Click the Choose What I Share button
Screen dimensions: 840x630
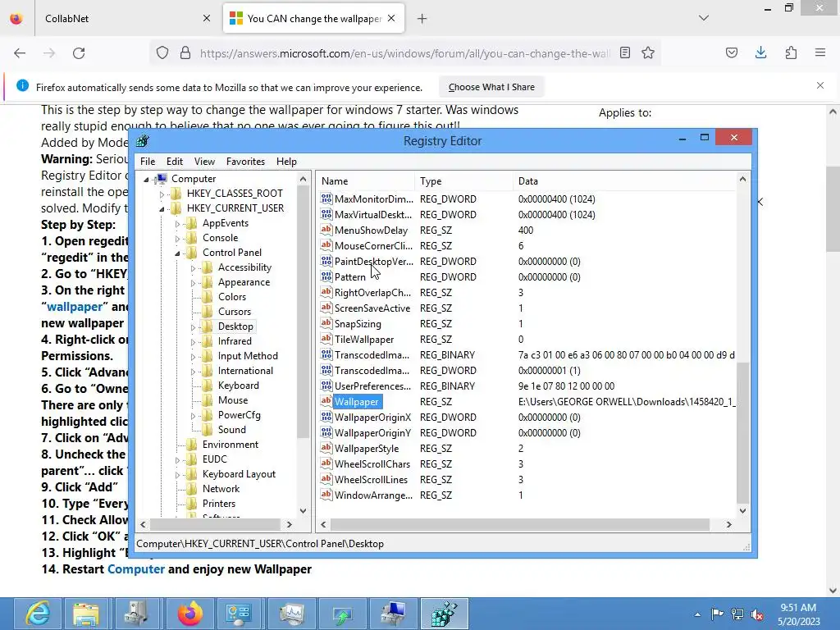point(491,87)
